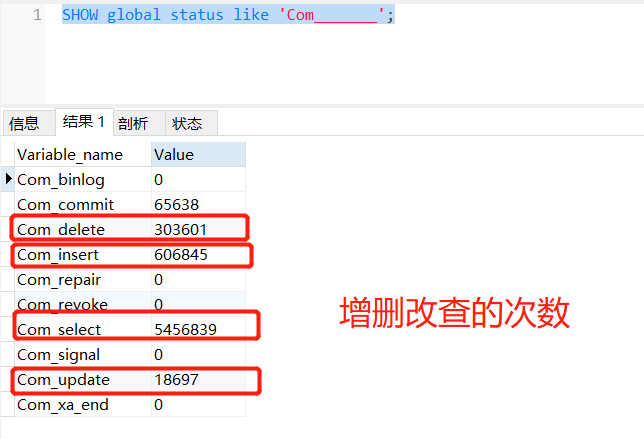Screen dimensions: 644x439
Task: Open the 状态 tab
Action: click(191, 123)
